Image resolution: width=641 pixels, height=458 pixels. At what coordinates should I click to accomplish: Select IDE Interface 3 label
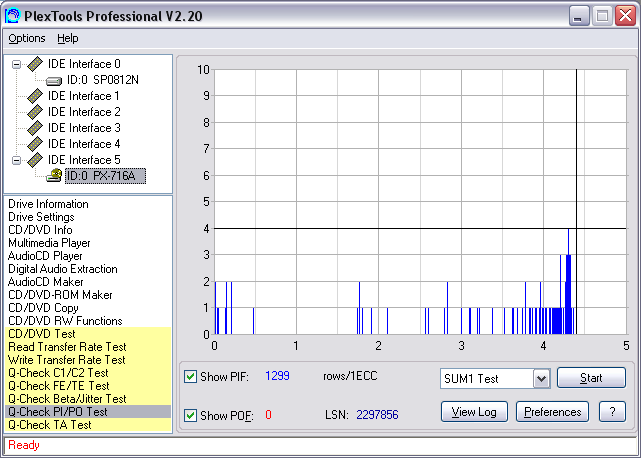[x=84, y=128]
